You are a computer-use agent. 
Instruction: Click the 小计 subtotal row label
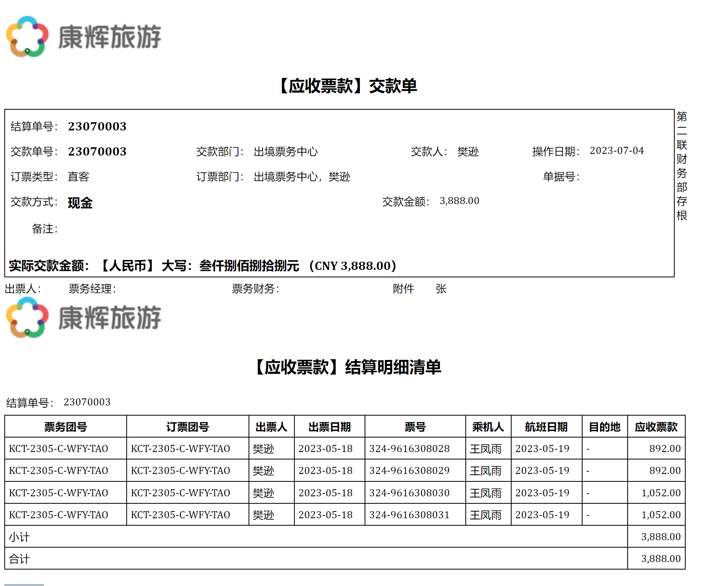pyautogui.click(x=19, y=537)
